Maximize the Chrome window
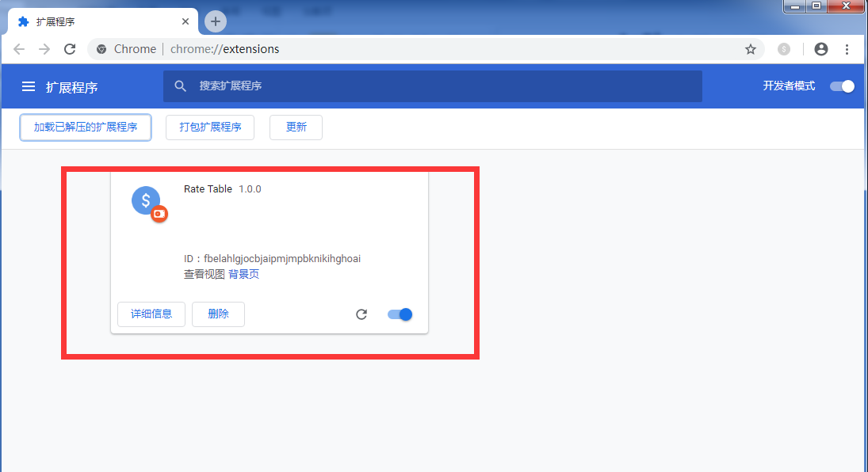 coord(816,6)
